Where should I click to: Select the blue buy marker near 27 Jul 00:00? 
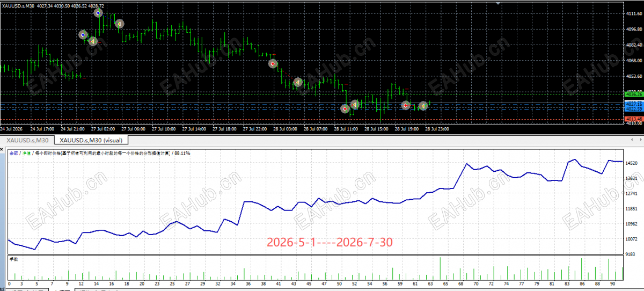click(83, 34)
